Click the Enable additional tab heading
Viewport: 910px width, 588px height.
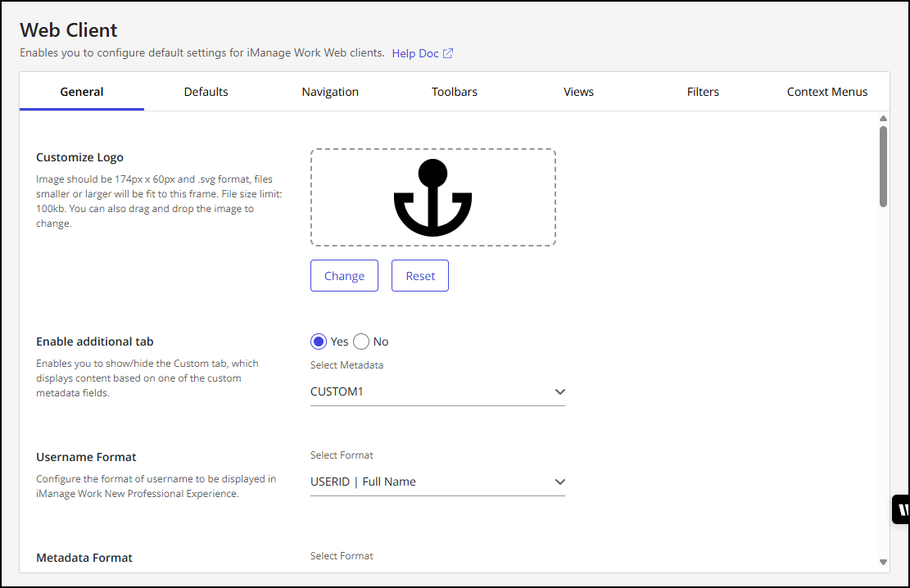94,341
